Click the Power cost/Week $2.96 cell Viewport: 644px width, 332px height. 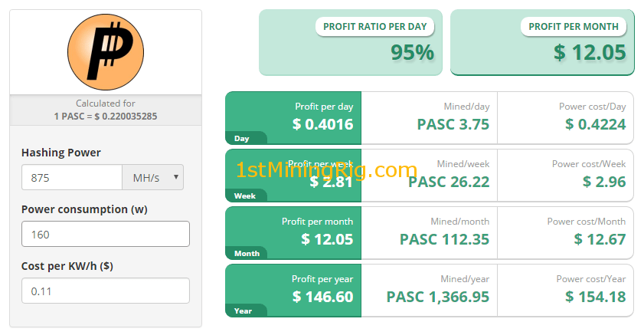tap(565, 175)
